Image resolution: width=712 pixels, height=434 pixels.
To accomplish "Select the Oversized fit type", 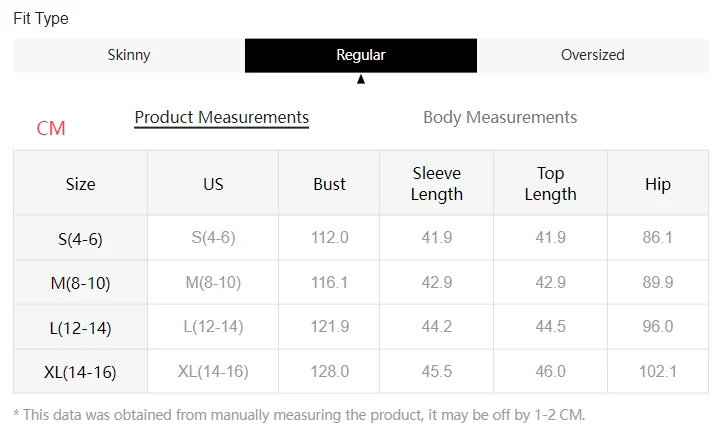I will 592,55.
